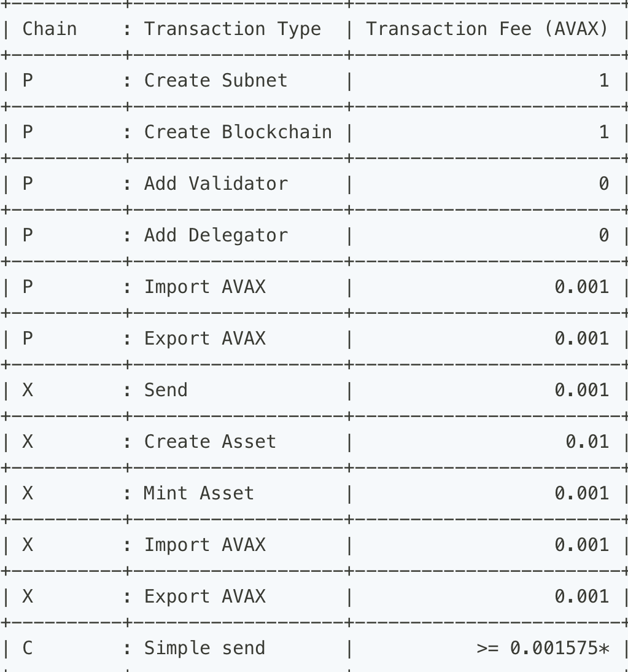Click the 'Simple send' transaction type
This screenshot has width=628, height=672.
point(204,648)
